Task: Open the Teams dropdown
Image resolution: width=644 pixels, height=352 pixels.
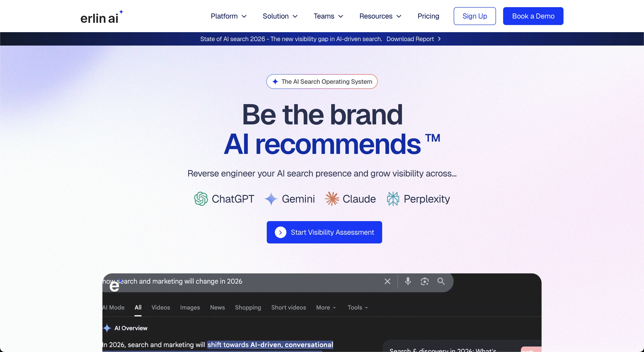Action: (328, 16)
